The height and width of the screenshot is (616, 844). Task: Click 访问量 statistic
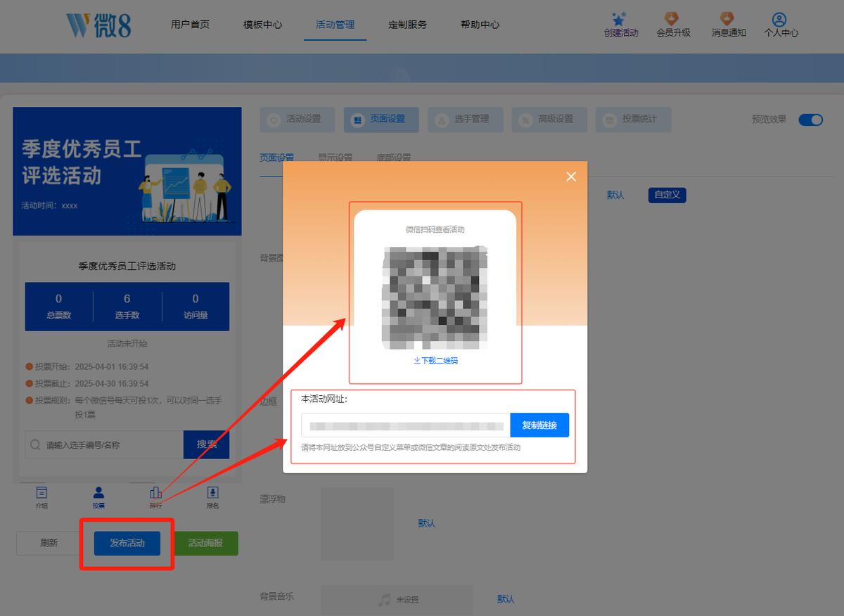click(x=196, y=307)
